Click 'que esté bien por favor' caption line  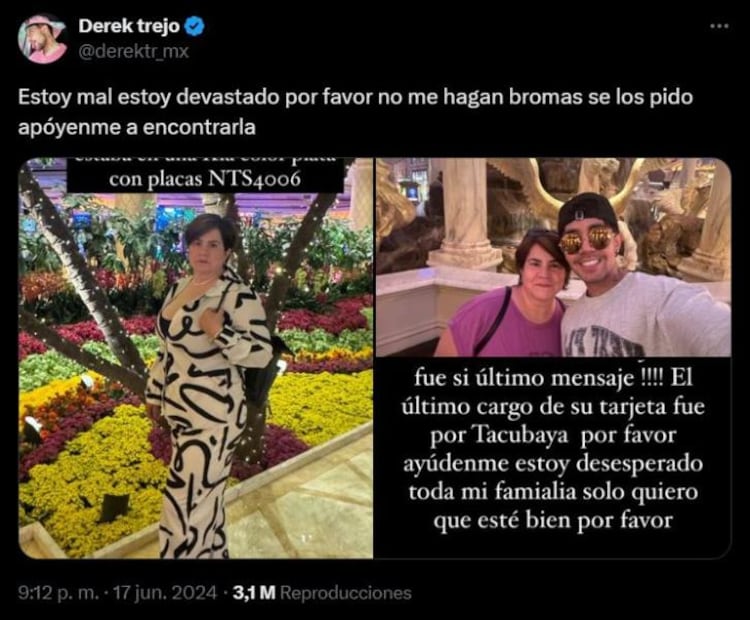click(553, 520)
